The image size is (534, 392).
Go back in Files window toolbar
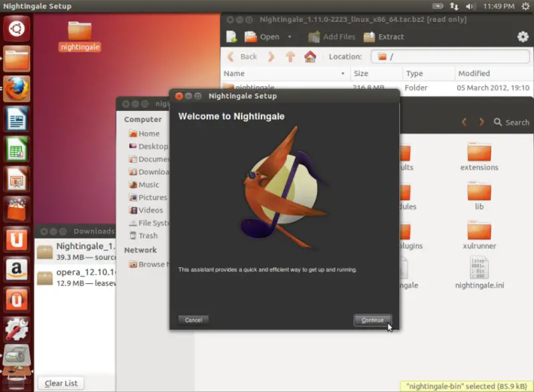pyautogui.click(x=464, y=122)
